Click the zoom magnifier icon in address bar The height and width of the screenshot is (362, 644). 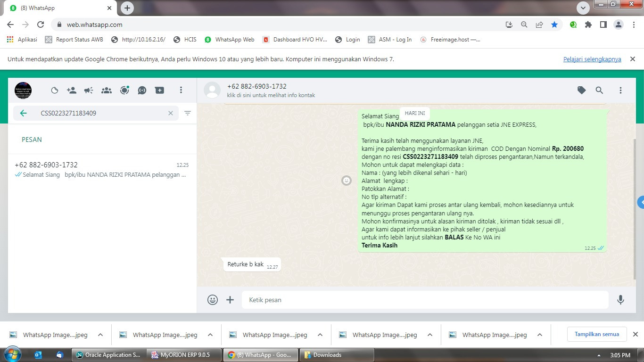coord(524,25)
